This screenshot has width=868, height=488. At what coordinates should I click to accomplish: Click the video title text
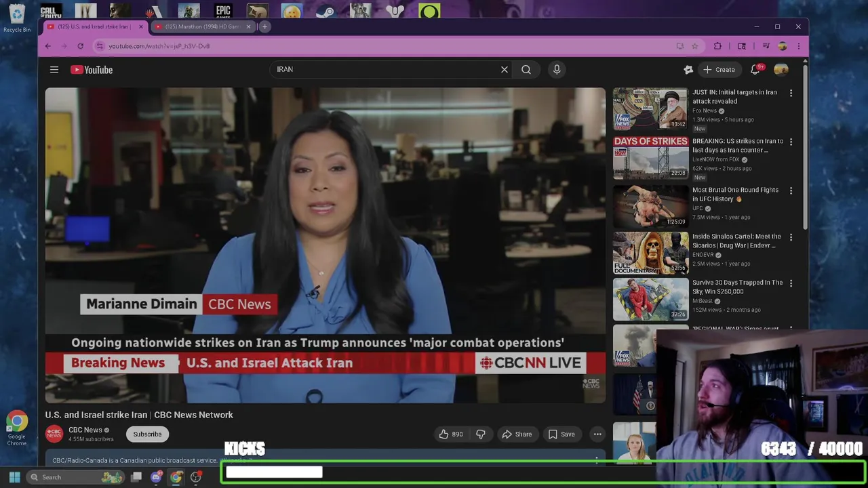point(139,415)
